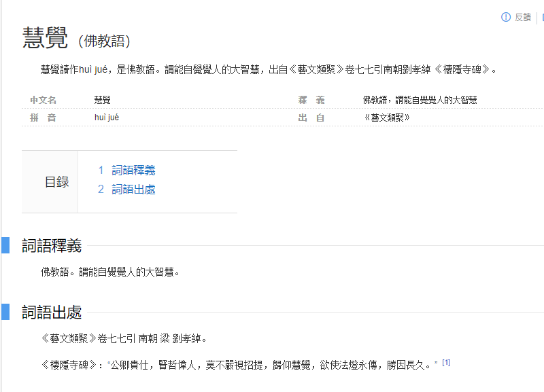Viewport: 544px width, 392px height.
Task: Click the 中文名 field label
Action: click(43, 100)
